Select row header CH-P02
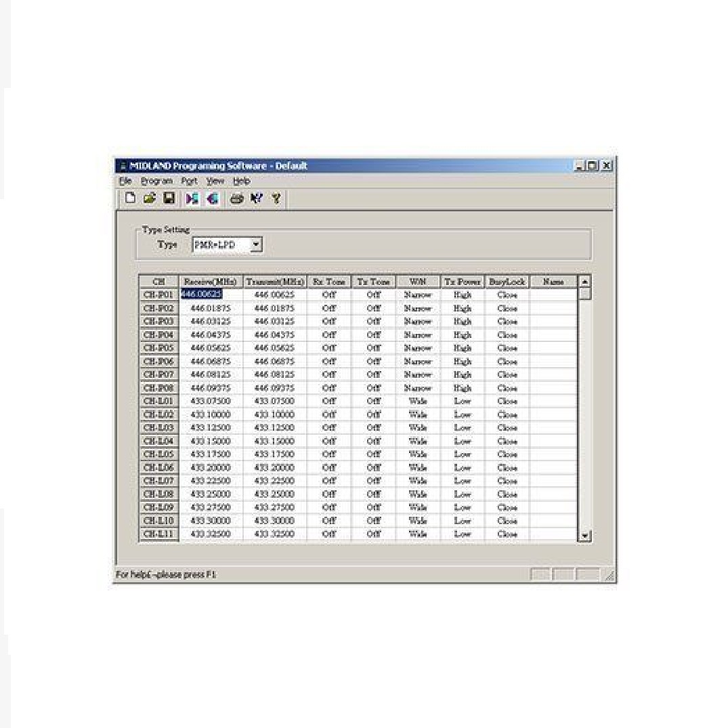The height and width of the screenshot is (728, 728). pyautogui.click(x=158, y=308)
